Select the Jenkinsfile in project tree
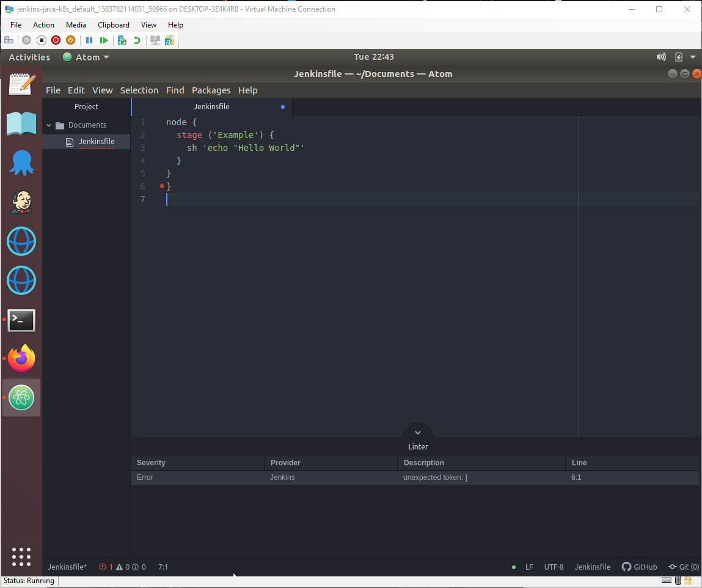Screen dimensions: 702x588 pos(96,142)
